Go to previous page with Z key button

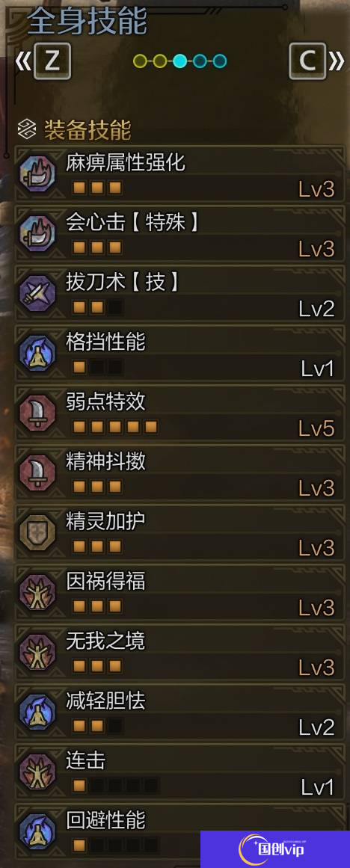click(x=52, y=61)
